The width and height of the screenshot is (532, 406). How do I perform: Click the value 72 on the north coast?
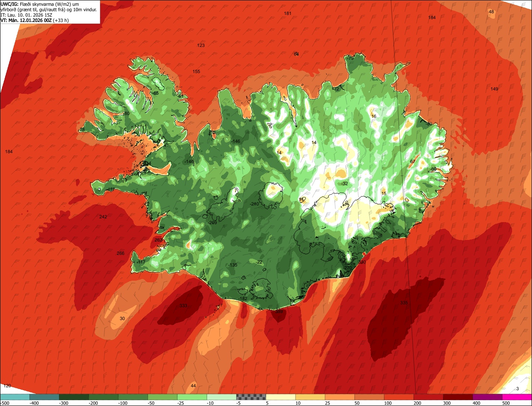tap(337, 89)
